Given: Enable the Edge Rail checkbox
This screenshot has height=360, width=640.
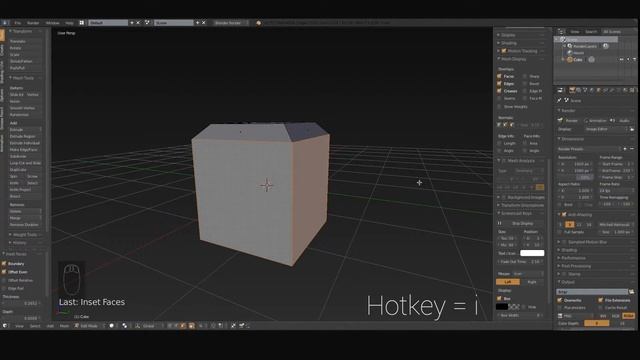Looking at the screenshot, I should point(4,289).
